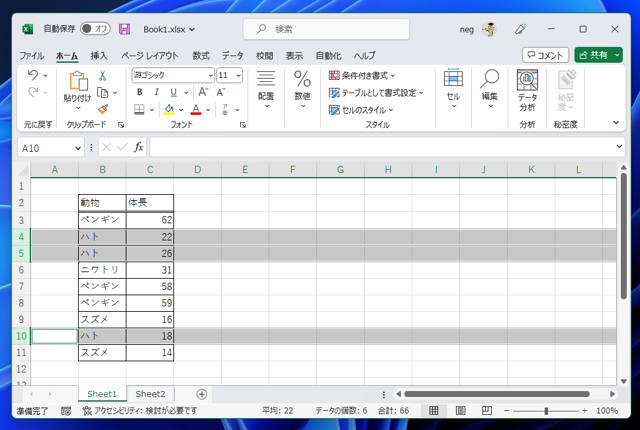Click the データ分析 analyze data icon
Image resolution: width=640 pixels, height=430 pixels.
[527, 90]
